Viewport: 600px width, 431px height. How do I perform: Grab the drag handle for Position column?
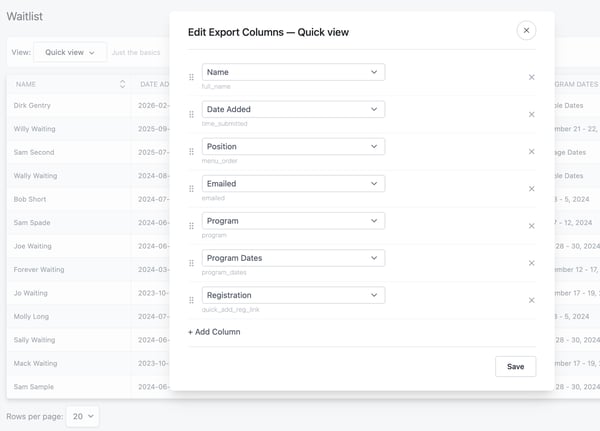tap(191, 152)
